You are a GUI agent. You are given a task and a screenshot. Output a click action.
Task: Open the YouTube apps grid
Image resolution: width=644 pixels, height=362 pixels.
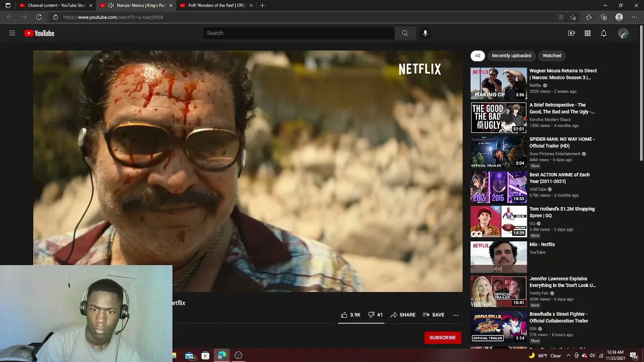pyautogui.click(x=588, y=33)
